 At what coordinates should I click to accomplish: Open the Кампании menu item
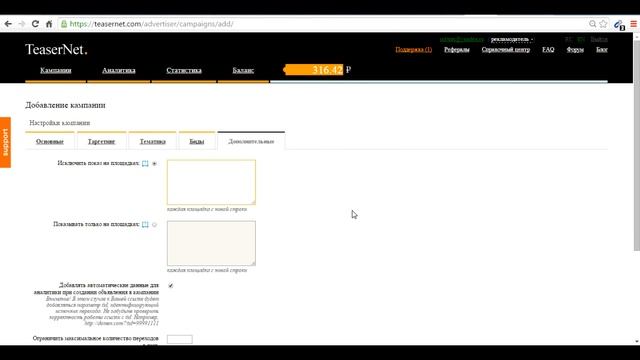(56, 70)
